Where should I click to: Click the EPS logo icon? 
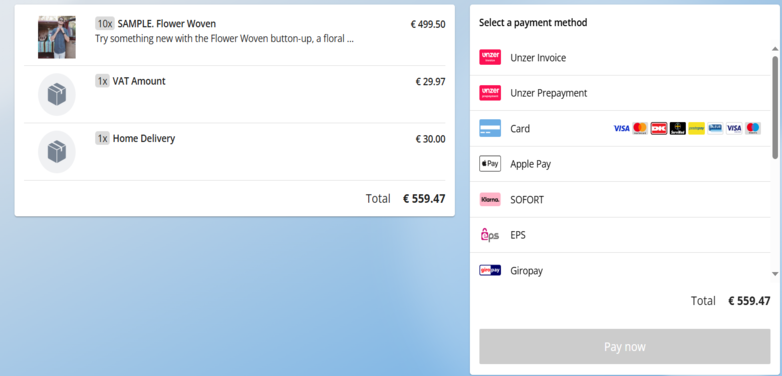(x=490, y=234)
